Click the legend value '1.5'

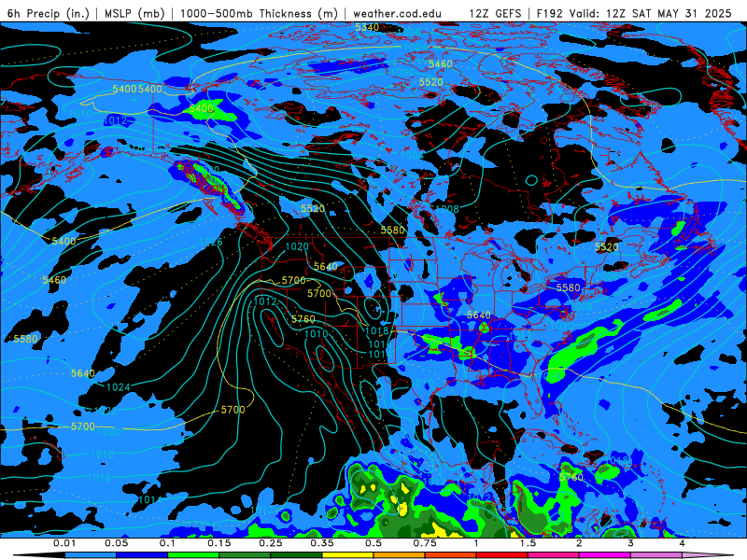[528, 543]
